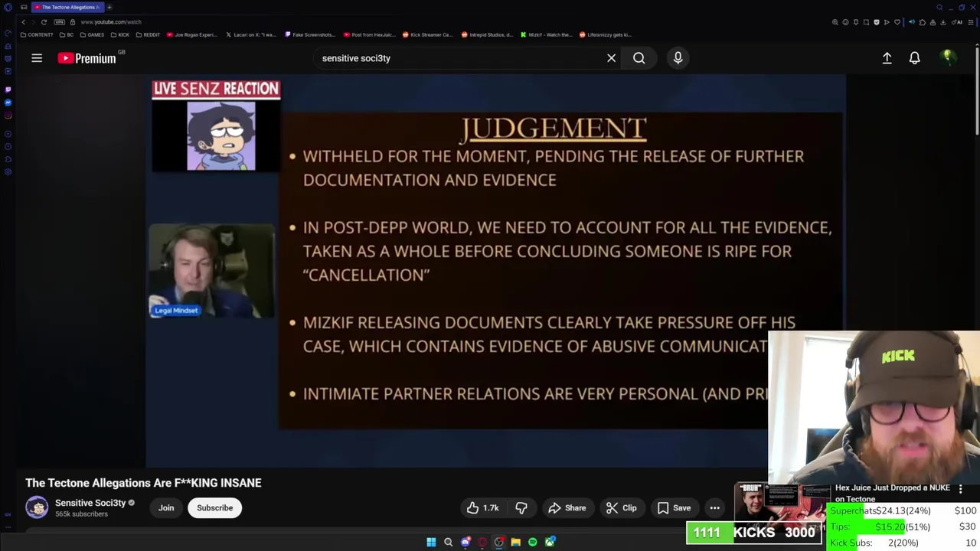Open 'Kick Streamer Ca...' bookmark
The width and height of the screenshot is (980, 551).
tap(427, 34)
